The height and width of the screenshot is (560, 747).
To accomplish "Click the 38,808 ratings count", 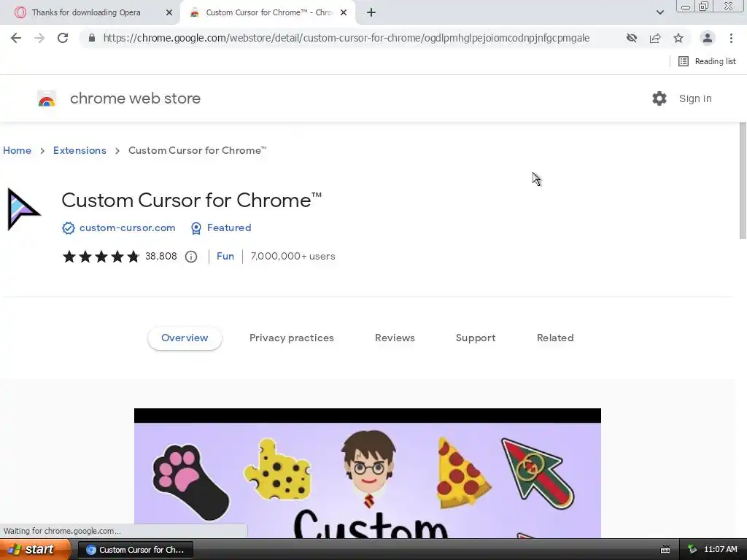I will pos(161,256).
